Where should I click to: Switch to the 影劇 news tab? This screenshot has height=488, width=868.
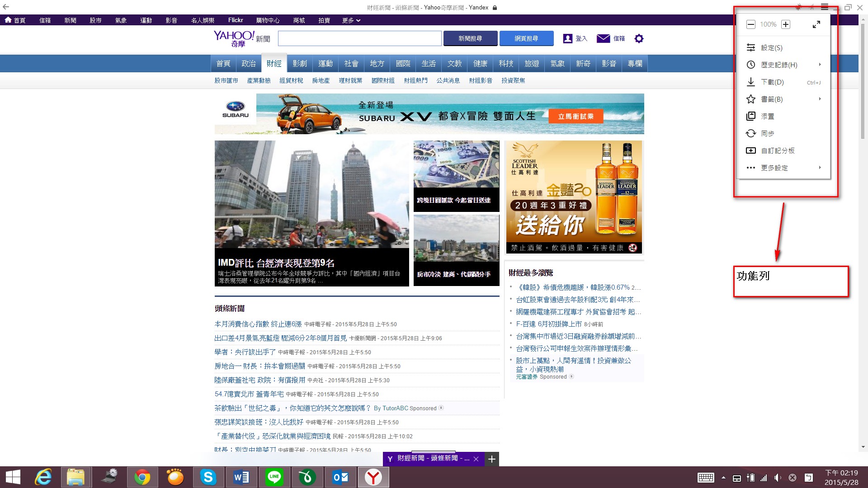tap(300, 64)
